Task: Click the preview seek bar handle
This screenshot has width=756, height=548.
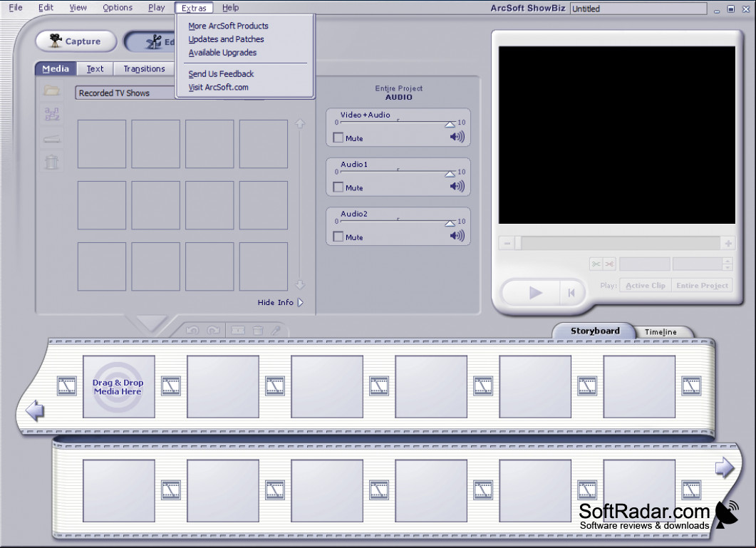Action: (x=518, y=244)
